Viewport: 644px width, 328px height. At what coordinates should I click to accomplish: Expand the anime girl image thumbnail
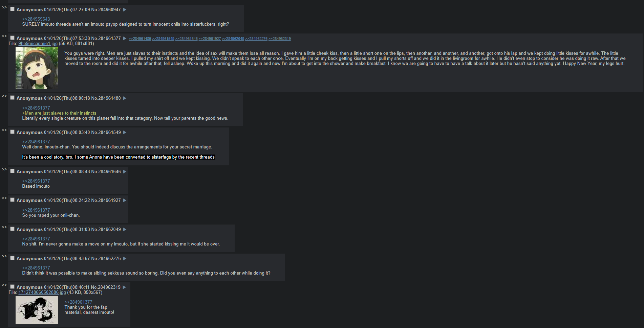[37, 68]
